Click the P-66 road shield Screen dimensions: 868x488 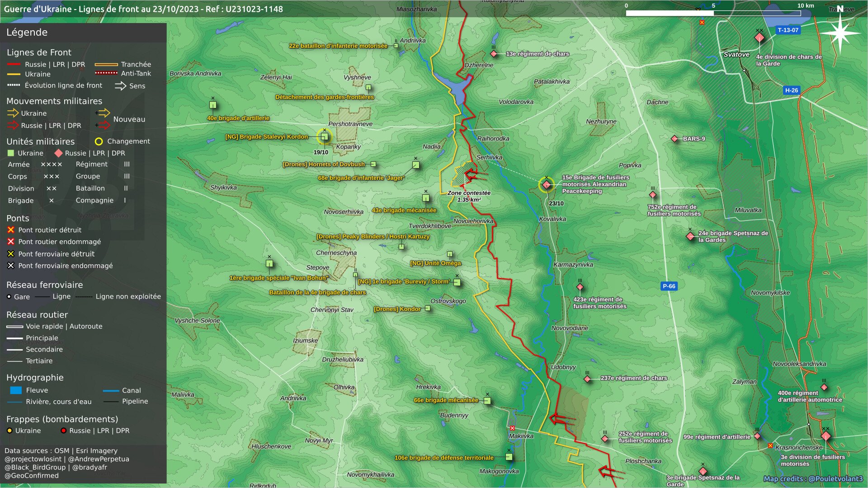(669, 286)
